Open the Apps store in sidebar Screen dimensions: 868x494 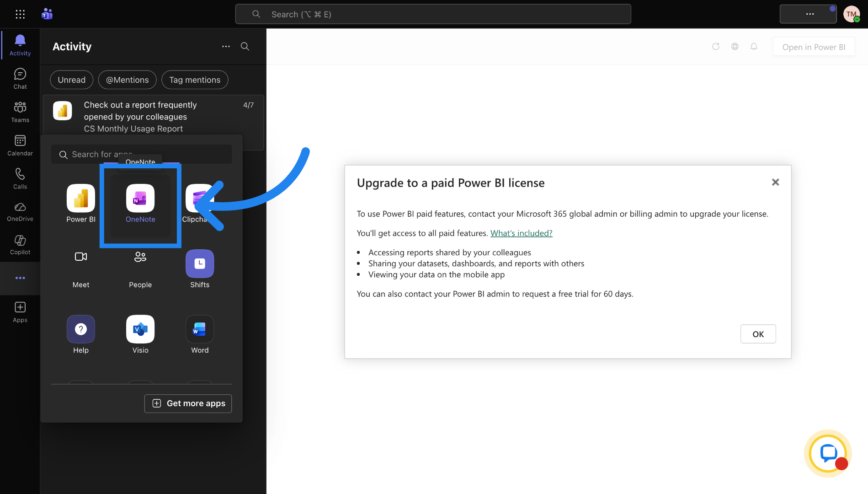point(20,312)
